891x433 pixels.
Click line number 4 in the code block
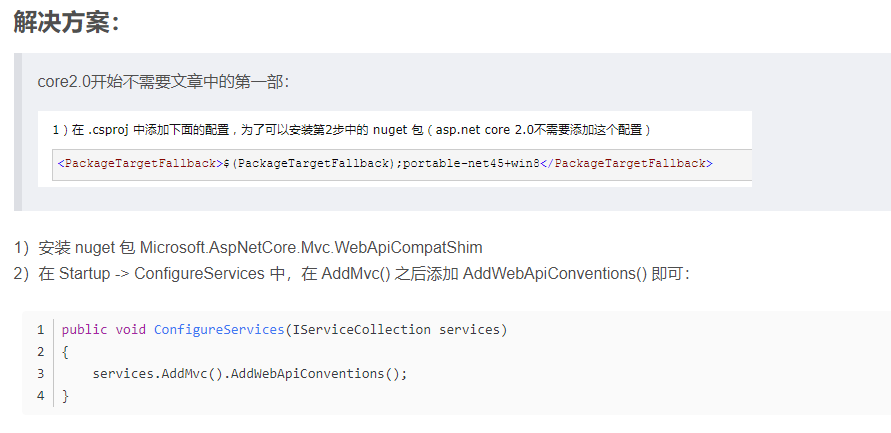[40, 396]
